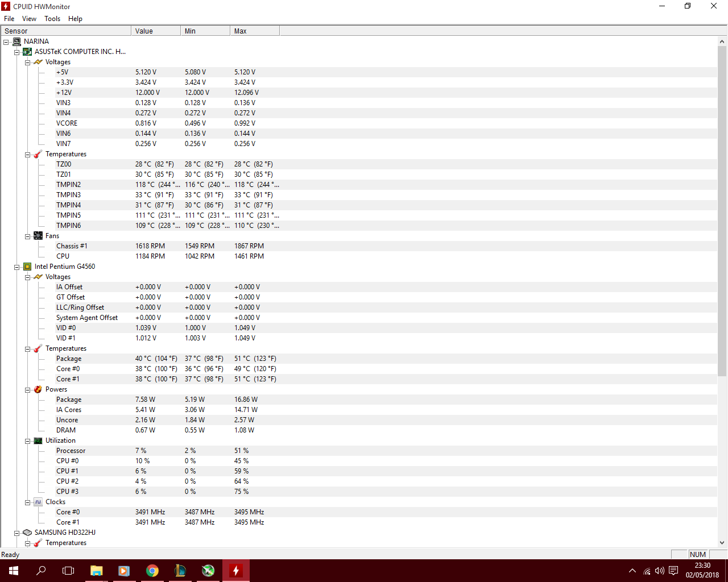Click the Intel Pentium G4560 chip icon
This screenshot has height=582, width=728.
[27, 267]
